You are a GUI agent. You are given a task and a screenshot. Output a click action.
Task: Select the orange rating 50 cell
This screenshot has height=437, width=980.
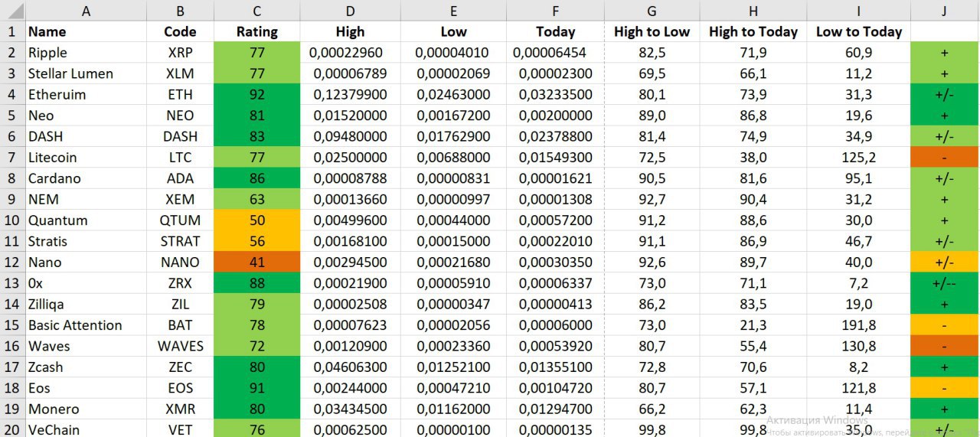coord(256,220)
